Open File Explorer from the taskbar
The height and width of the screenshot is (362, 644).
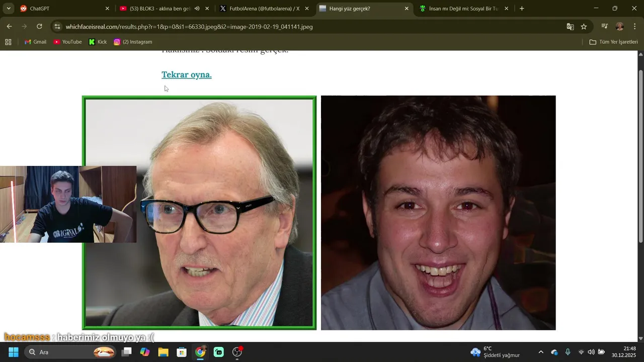pos(164,352)
